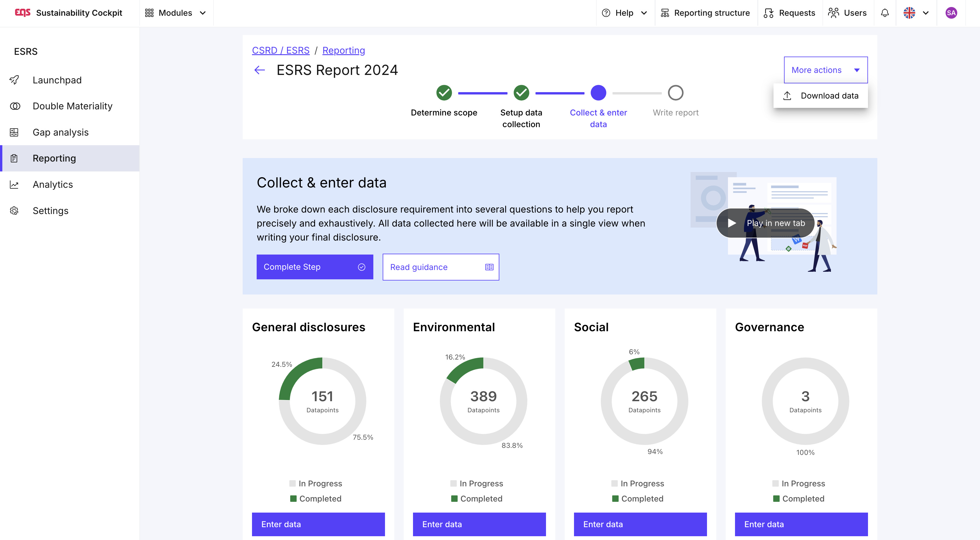Toggle the In Progress legend in General disclosures

point(316,483)
